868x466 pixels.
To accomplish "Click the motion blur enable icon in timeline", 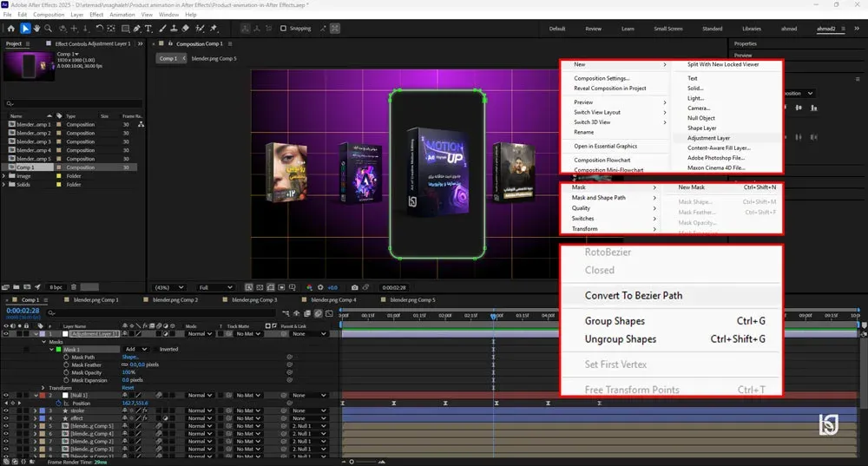I will 319,313.
